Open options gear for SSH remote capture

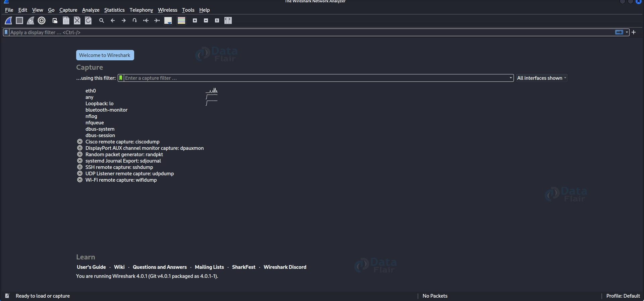[80, 167]
